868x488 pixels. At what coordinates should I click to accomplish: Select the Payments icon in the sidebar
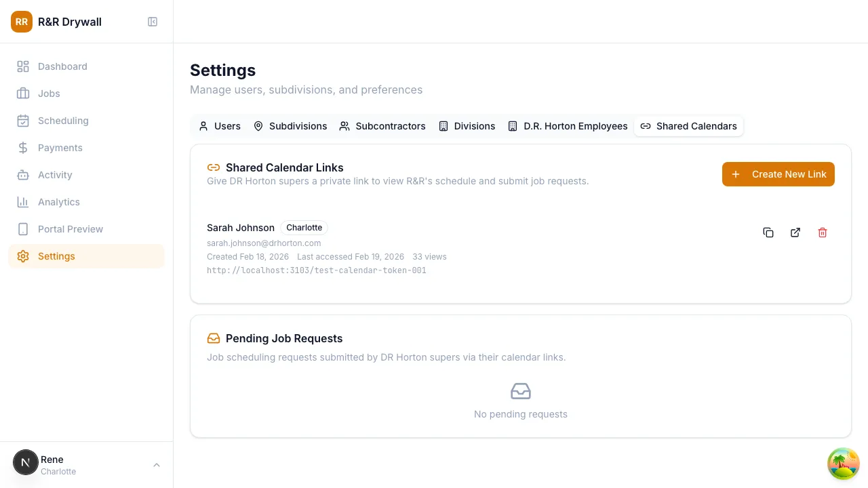point(23,148)
